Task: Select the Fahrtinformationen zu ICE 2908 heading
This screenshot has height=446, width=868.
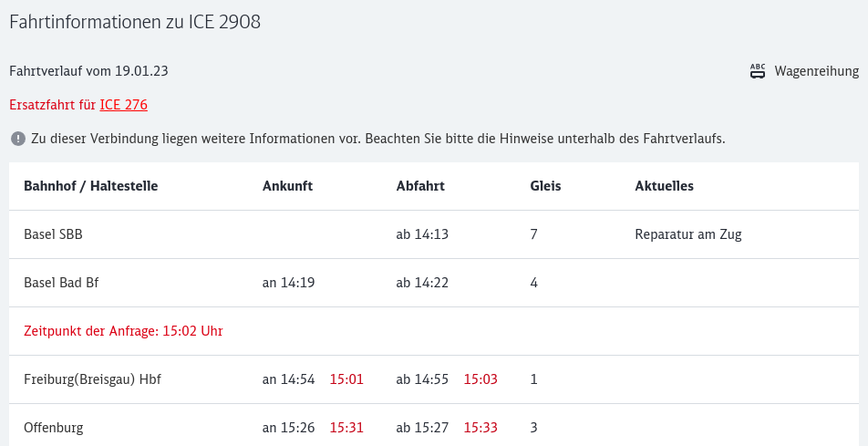Action: tap(135, 22)
